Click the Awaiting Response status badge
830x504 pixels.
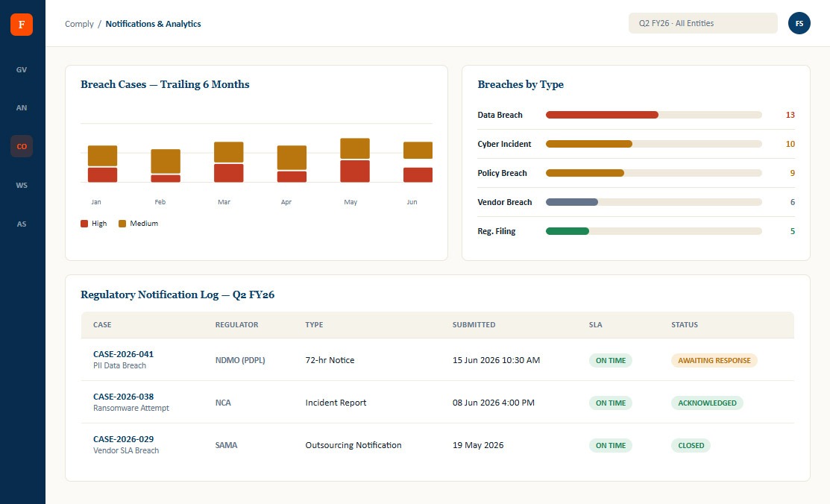tap(714, 361)
